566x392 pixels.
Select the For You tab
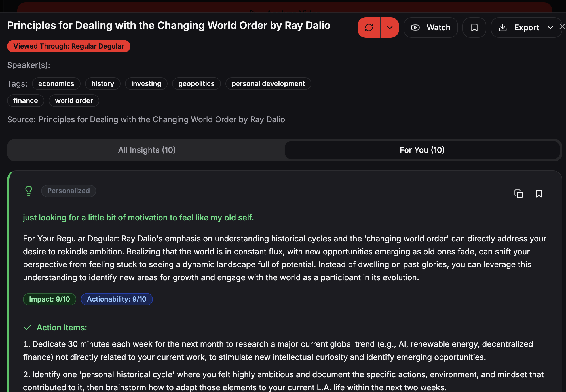(x=422, y=150)
